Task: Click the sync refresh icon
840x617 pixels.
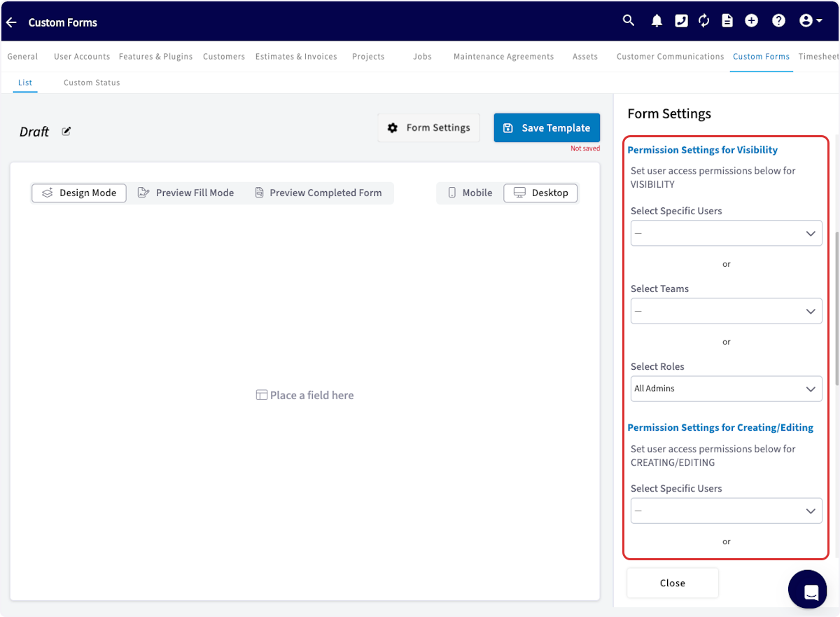Action: [x=704, y=21]
